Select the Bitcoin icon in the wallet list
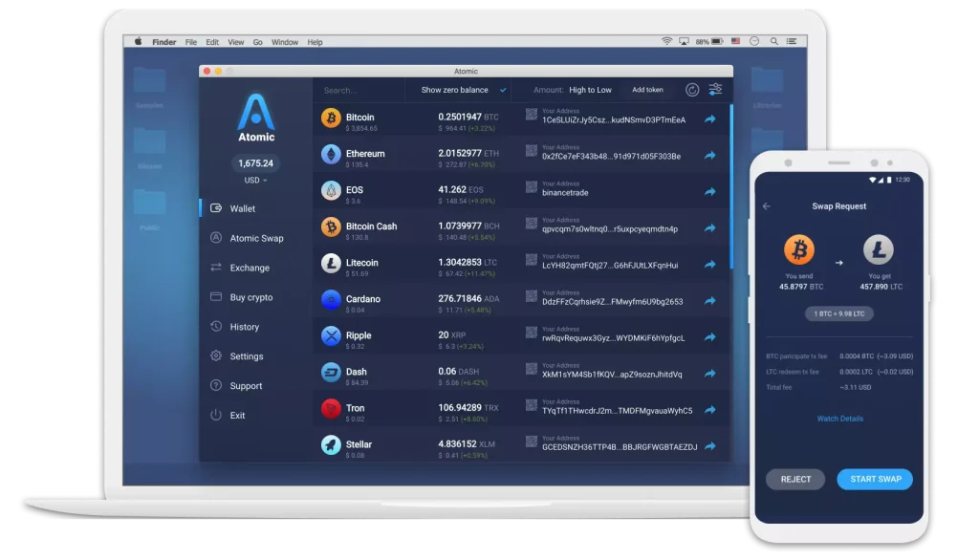Viewport: 979px width, 560px height. (x=332, y=117)
